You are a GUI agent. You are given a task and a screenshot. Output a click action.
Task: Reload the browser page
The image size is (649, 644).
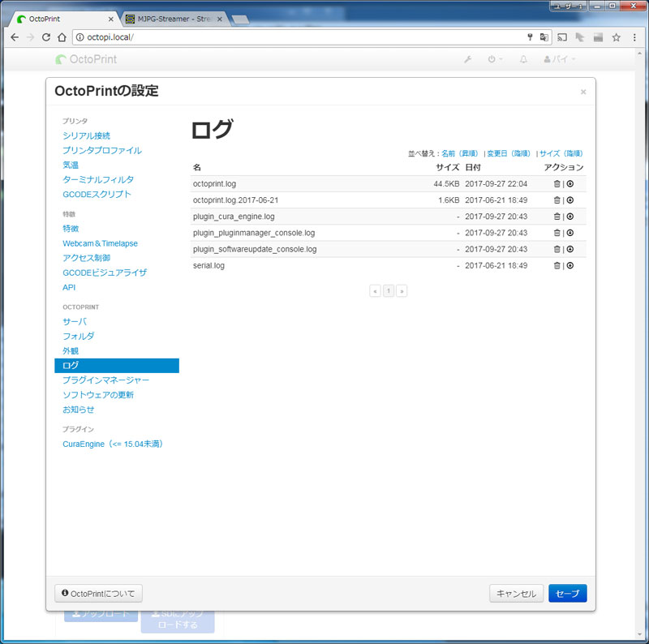tap(46, 37)
